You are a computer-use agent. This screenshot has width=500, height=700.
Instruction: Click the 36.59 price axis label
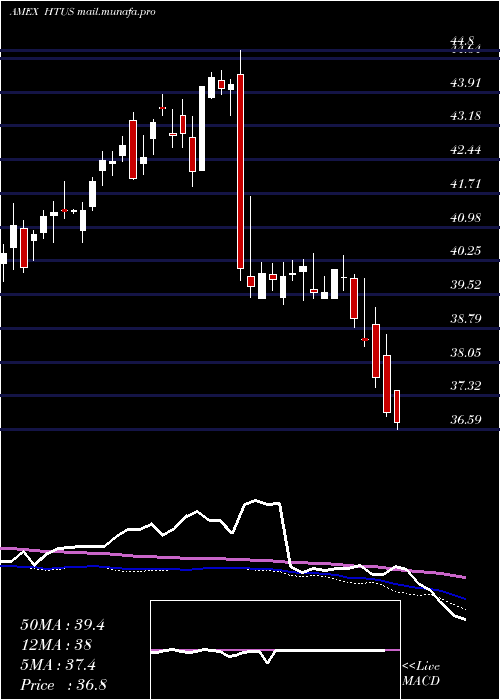pyautogui.click(x=466, y=420)
